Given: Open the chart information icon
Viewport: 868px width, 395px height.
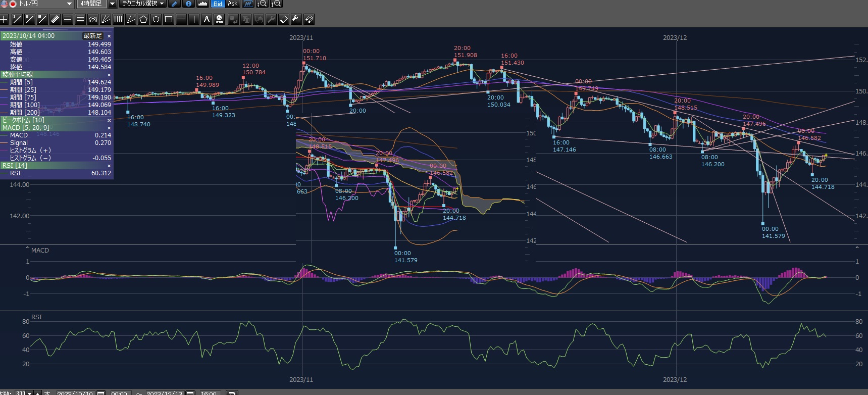Looking at the screenshot, I should (x=188, y=4).
